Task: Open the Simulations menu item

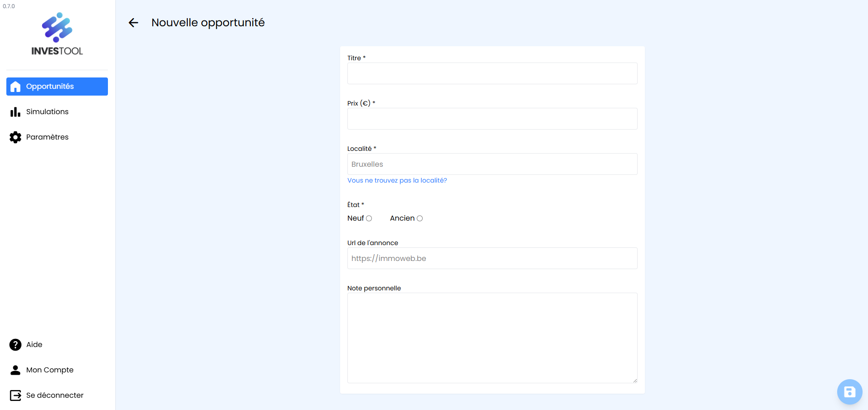Action: pos(47,112)
